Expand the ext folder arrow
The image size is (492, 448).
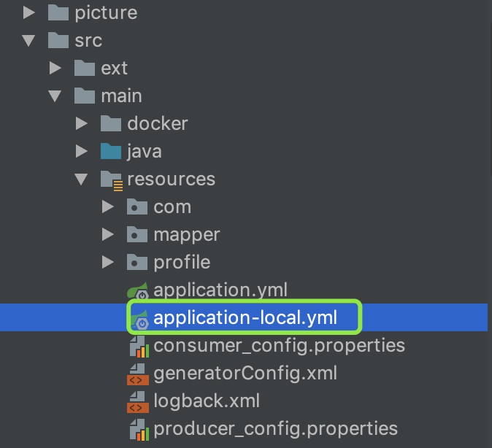(55, 68)
